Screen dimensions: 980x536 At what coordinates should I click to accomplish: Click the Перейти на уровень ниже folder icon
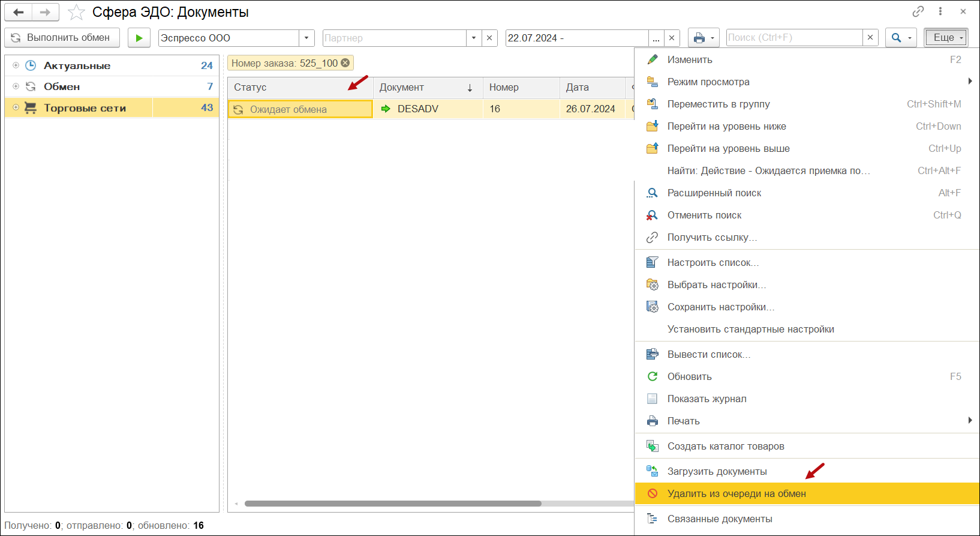653,126
